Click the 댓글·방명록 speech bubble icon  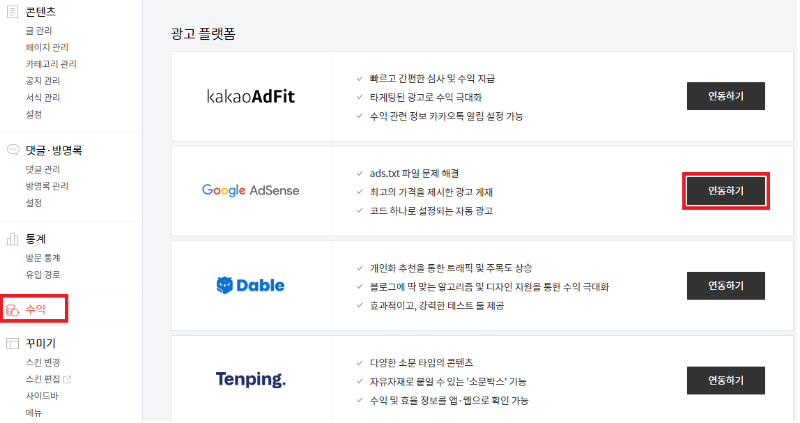point(13,150)
